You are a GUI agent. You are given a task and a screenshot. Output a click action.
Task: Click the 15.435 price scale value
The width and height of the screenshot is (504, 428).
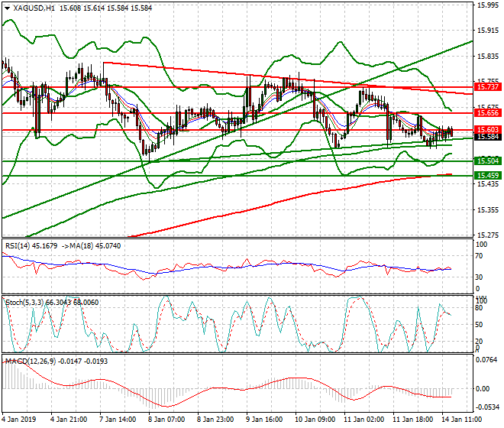point(488,184)
